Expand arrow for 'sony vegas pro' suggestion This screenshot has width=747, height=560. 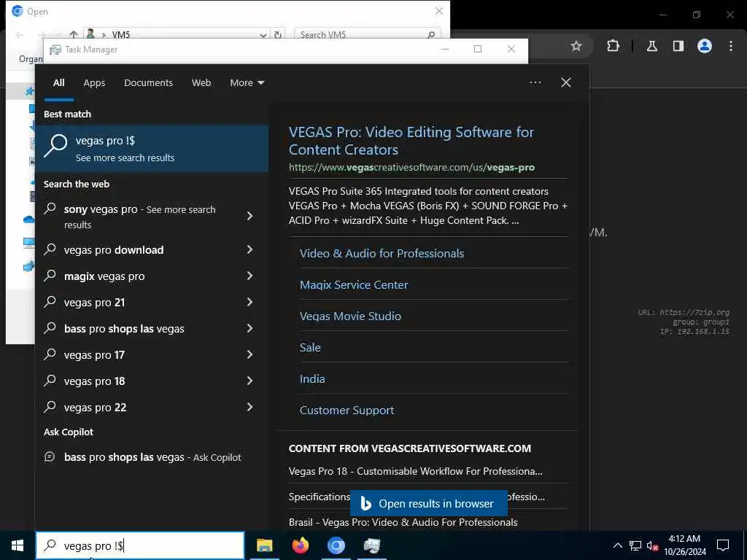(249, 216)
